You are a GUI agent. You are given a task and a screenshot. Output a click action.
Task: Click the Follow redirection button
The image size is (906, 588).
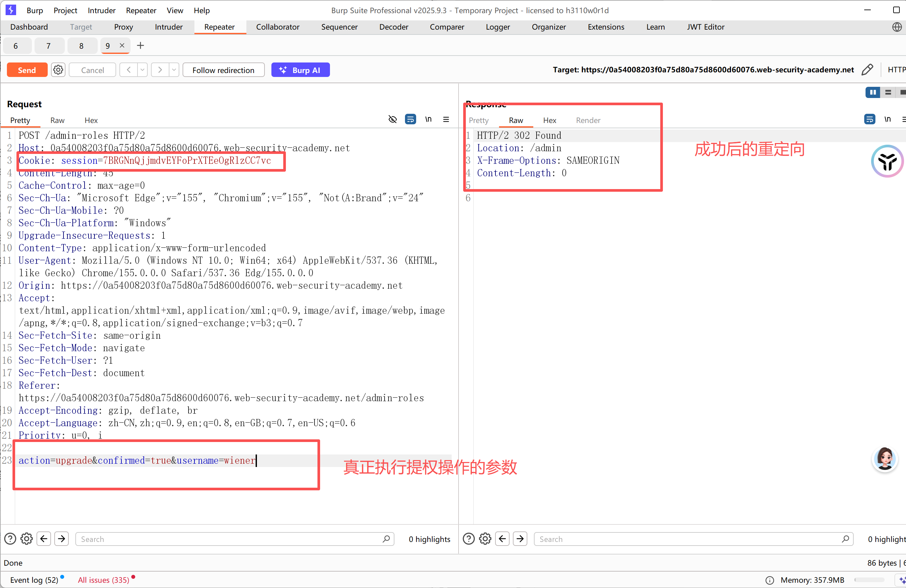click(223, 70)
